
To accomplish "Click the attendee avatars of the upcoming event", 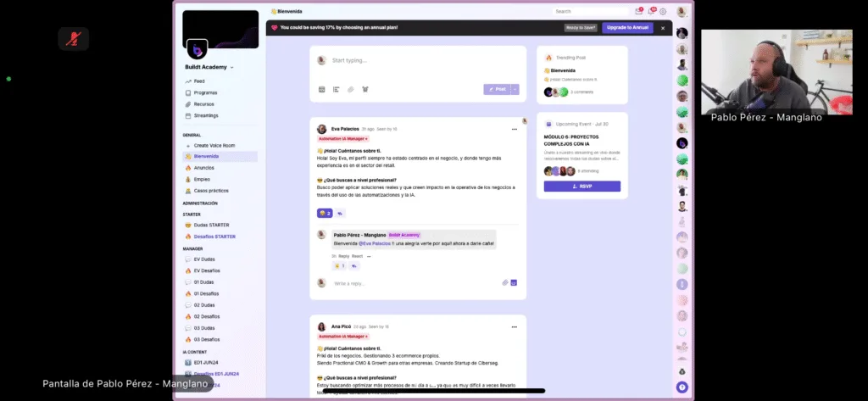I will pos(559,171).
